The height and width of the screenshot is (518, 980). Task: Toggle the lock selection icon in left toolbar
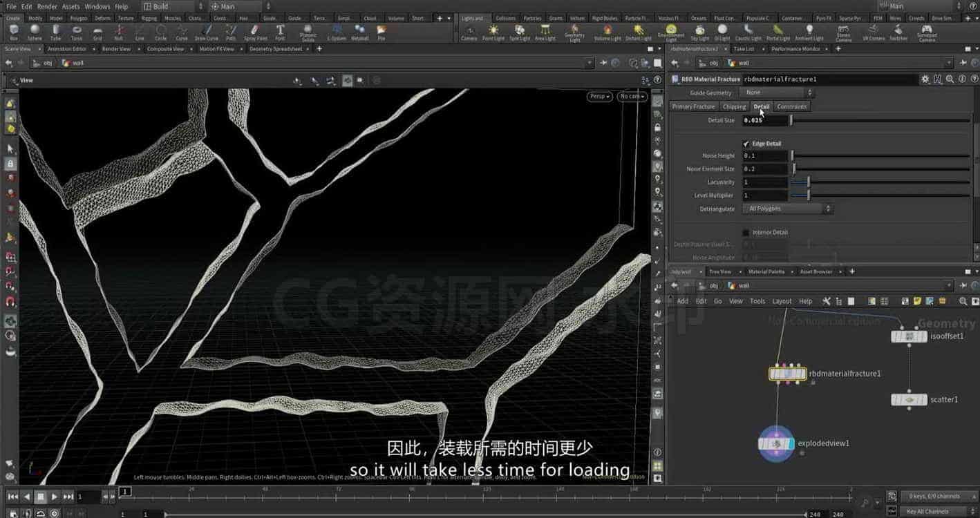[x=10, y=164]
